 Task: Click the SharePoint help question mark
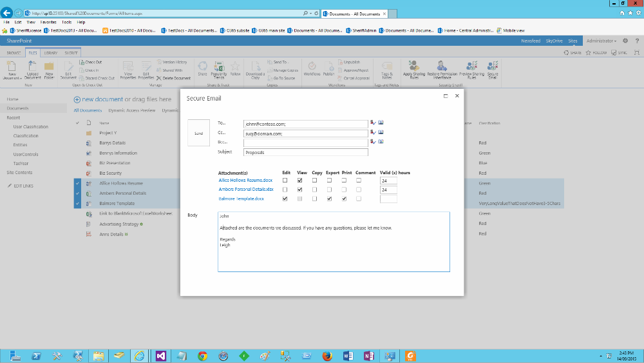click(637, 41)
